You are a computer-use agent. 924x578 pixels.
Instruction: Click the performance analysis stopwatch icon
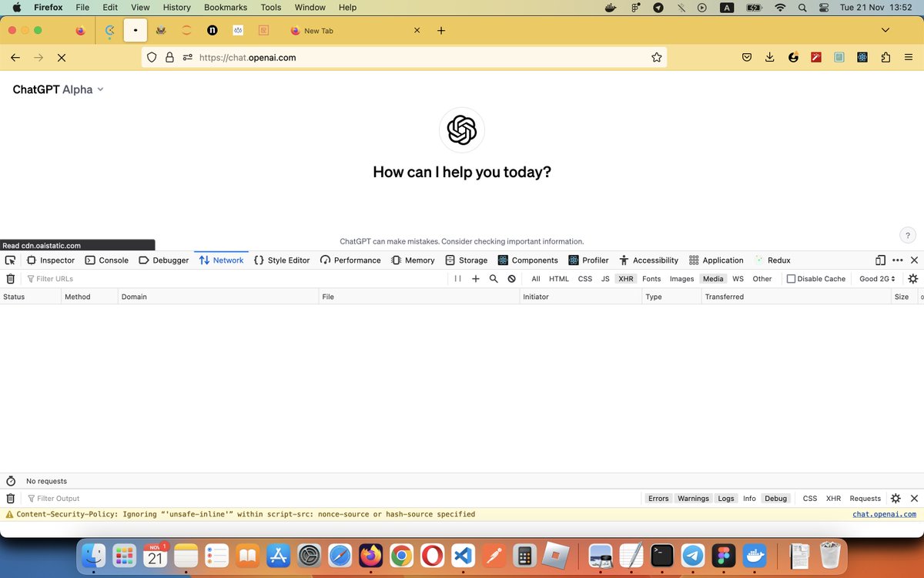click(11, 481)
